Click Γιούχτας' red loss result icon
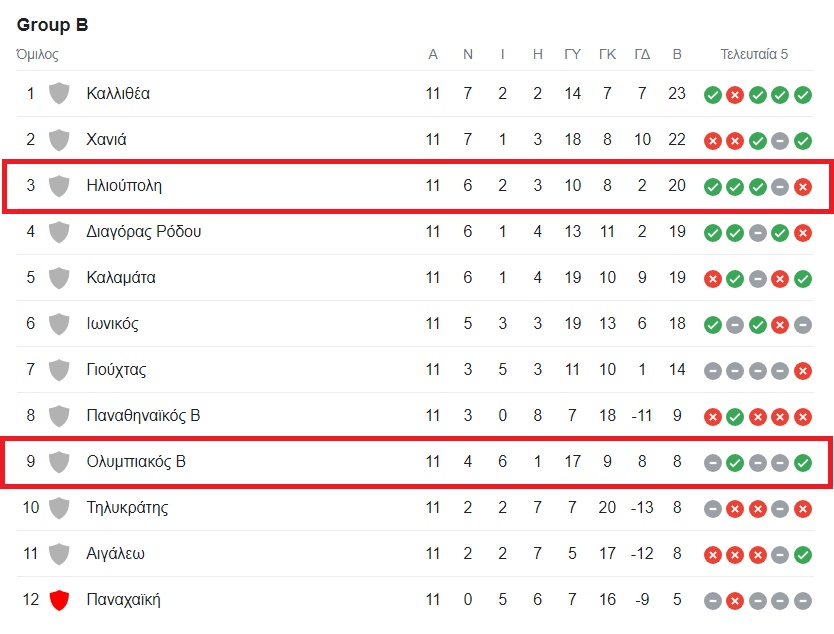The height and width of the screenshot is (634, 834). (x=803, y=371)
